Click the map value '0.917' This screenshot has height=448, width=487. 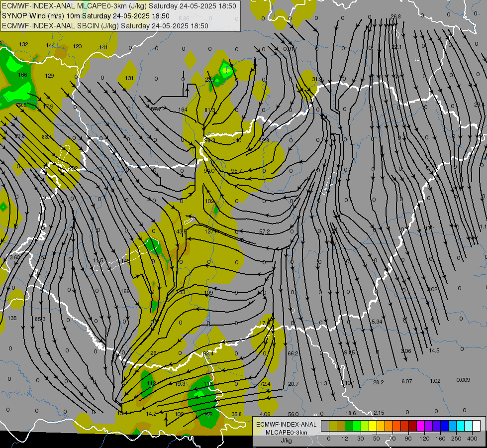pos(290,49)
